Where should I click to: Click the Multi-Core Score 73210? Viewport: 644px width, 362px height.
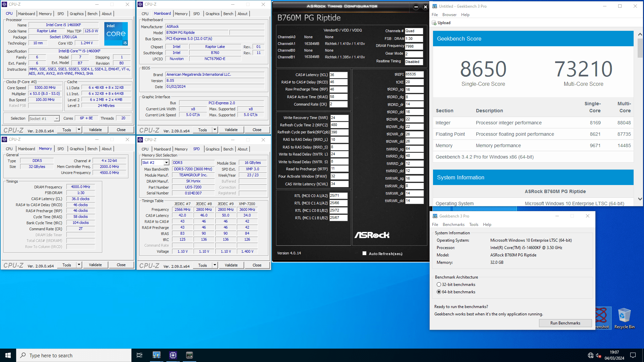point(583,69)
